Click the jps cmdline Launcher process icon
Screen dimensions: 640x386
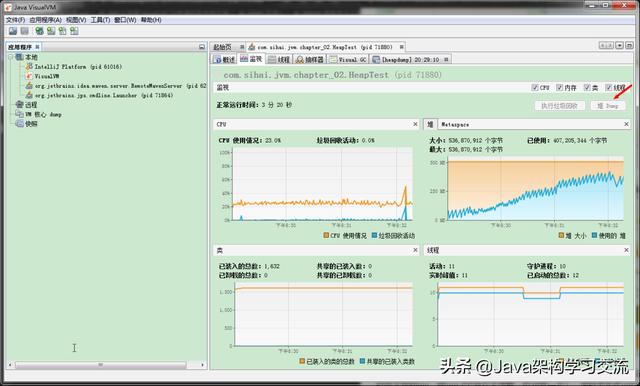click(29, 95)
